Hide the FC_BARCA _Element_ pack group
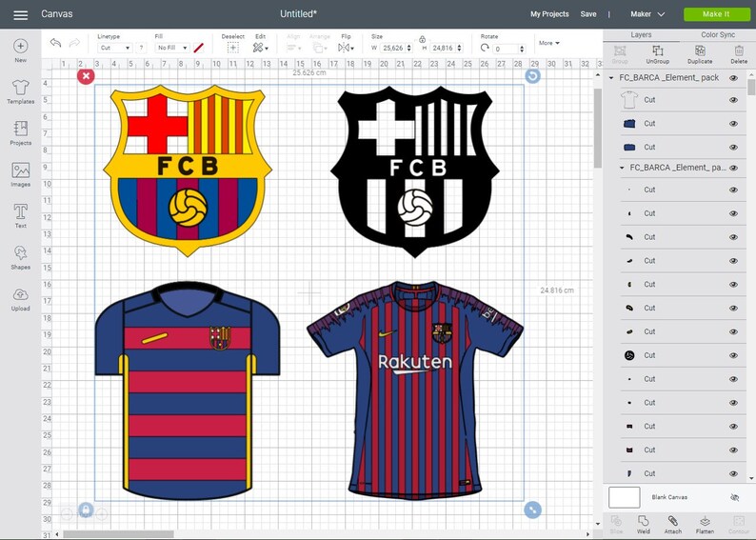The width and height of the screenshot is (756, 540). coord(733,78)
